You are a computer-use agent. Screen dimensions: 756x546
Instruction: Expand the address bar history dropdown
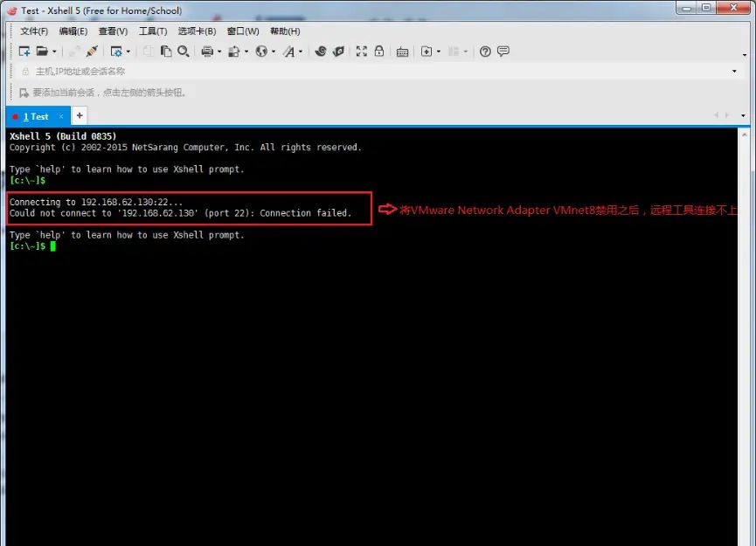[734, 71]
